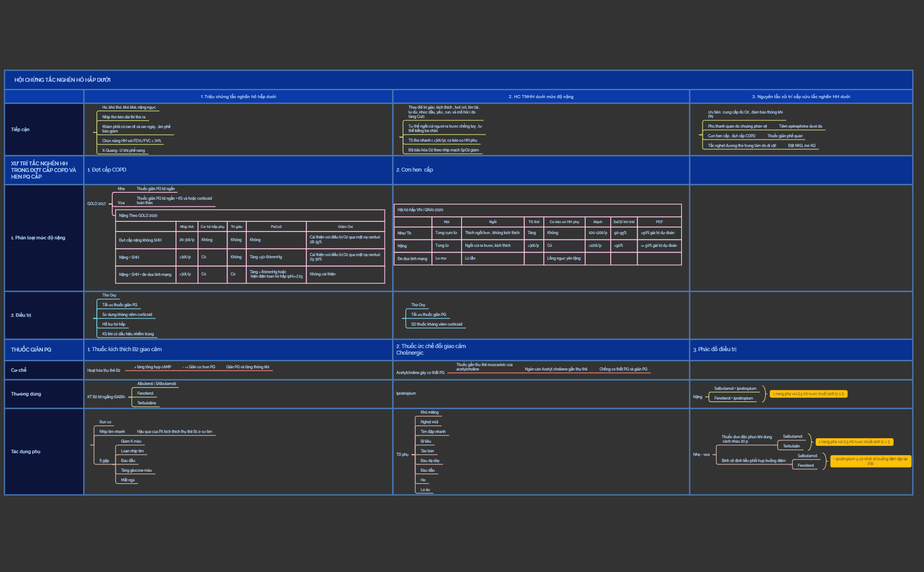Select the "X-Quang : ứ khí phế nang" node
924x572 pixels.
[x=124, y=150]
